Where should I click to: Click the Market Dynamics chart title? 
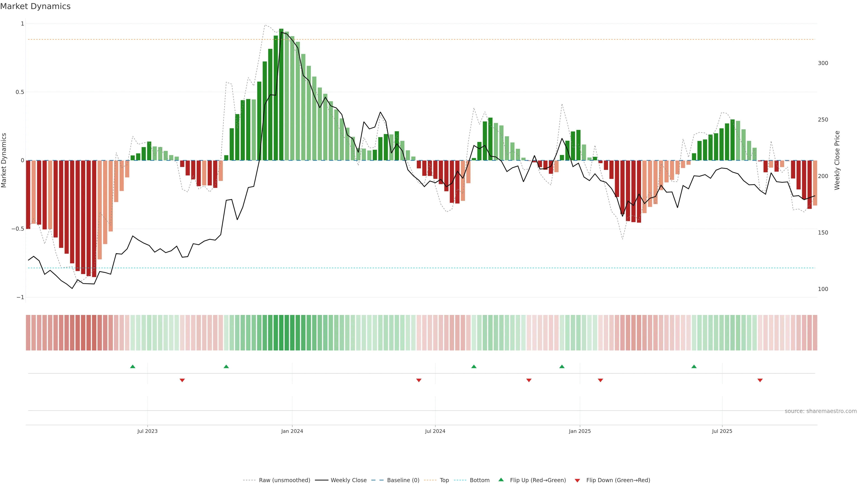pyautogui.click(x=35, y=6)
